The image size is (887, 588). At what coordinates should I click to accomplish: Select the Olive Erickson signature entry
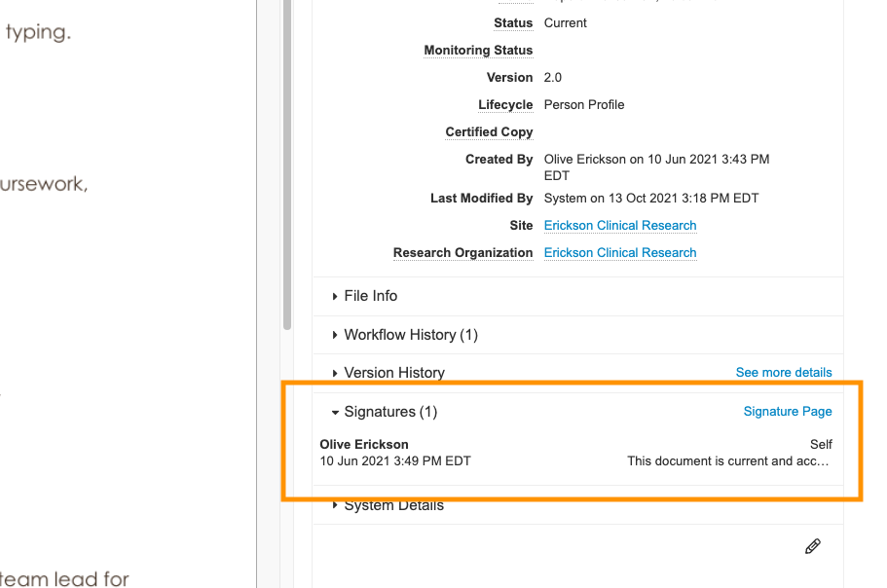point(364,445)
